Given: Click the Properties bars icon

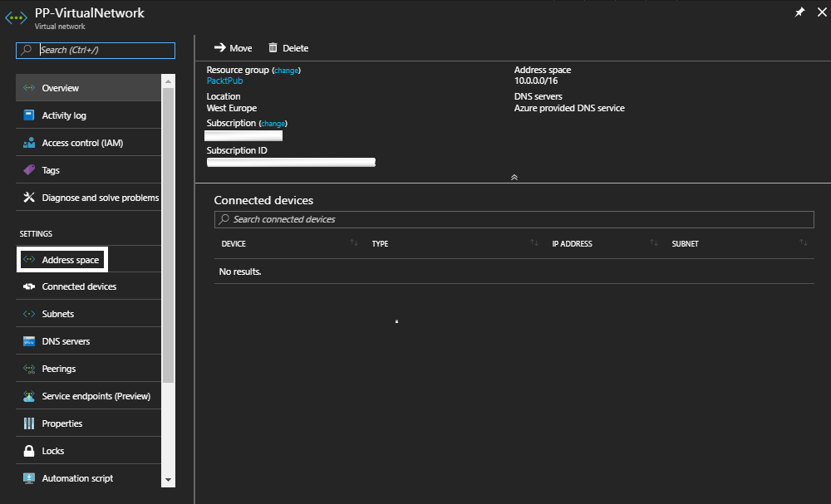Looking at the screenshot, I should click(x=28, y=423).
